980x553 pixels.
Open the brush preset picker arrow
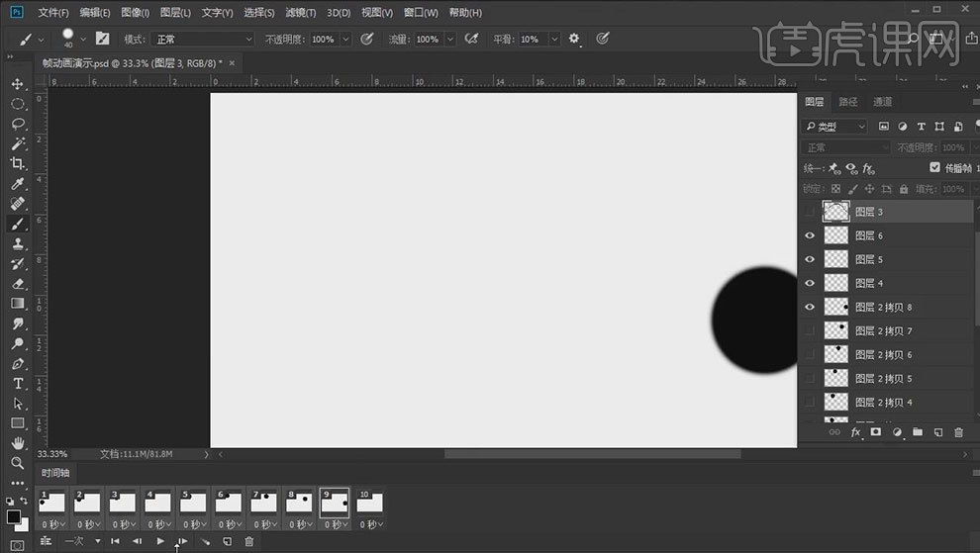83,40
